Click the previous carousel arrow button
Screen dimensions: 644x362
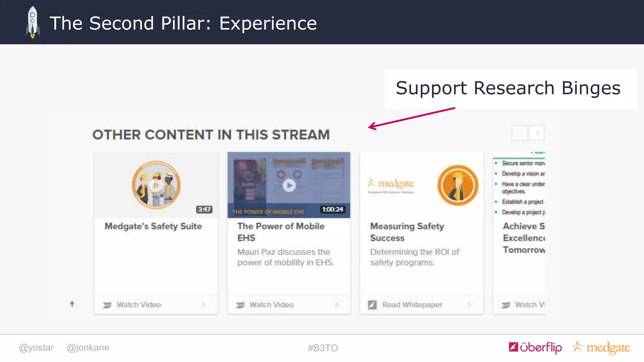[x=520, y=133]
